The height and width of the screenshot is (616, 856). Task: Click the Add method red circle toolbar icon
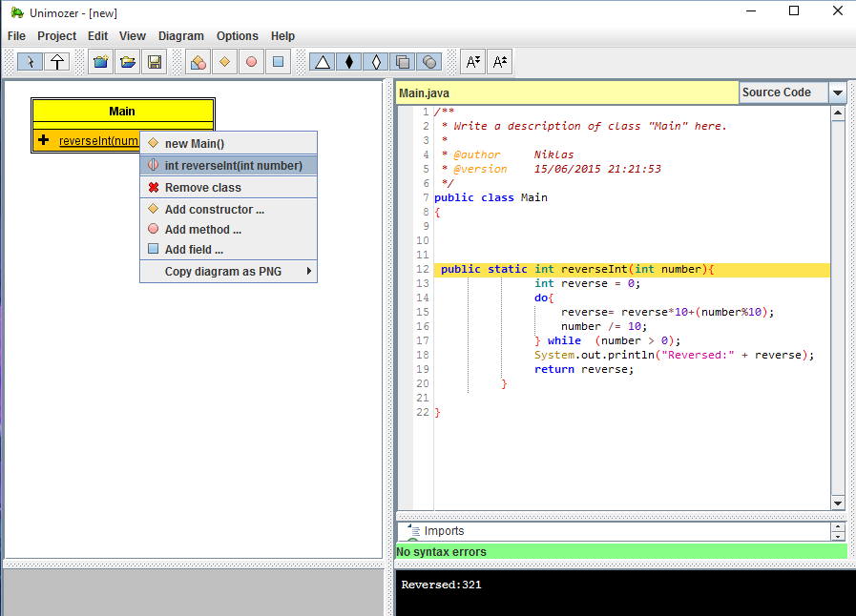point(251,62)
